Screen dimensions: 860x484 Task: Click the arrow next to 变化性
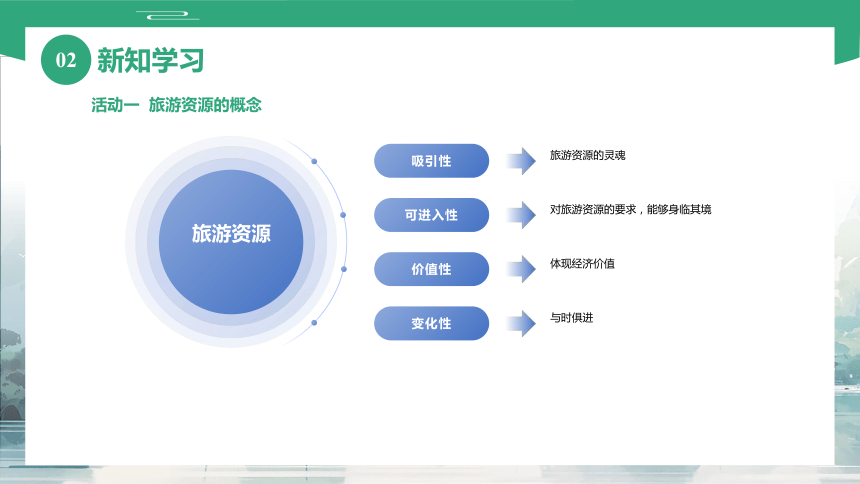coord(521,323)
